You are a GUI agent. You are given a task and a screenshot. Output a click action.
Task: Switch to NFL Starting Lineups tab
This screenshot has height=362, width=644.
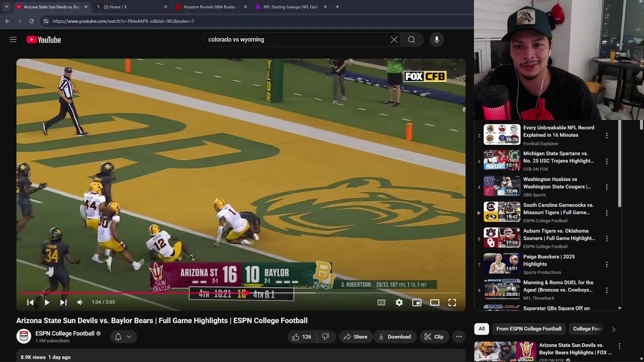click(x=291, y=7)
